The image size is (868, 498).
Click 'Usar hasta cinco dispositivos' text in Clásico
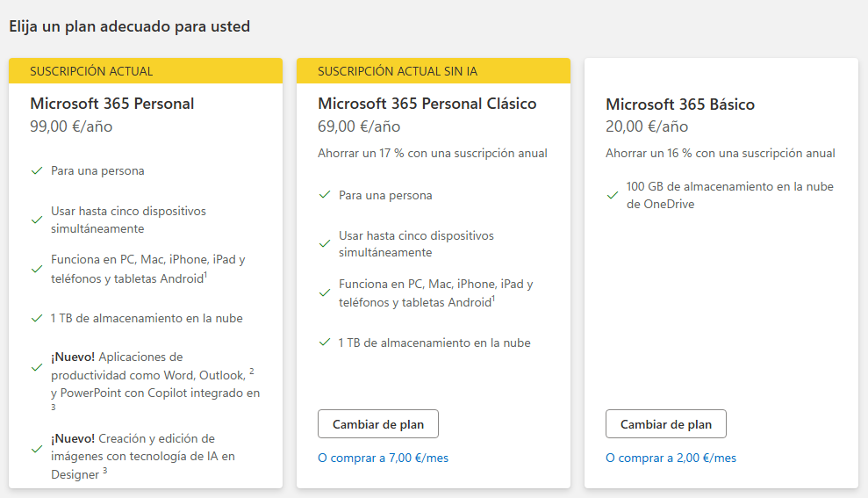point(416,244)
